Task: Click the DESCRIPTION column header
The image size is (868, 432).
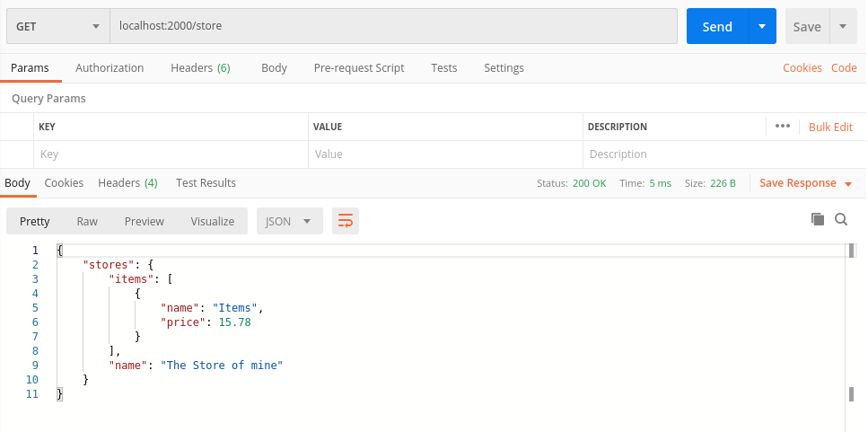Action: 618,127
